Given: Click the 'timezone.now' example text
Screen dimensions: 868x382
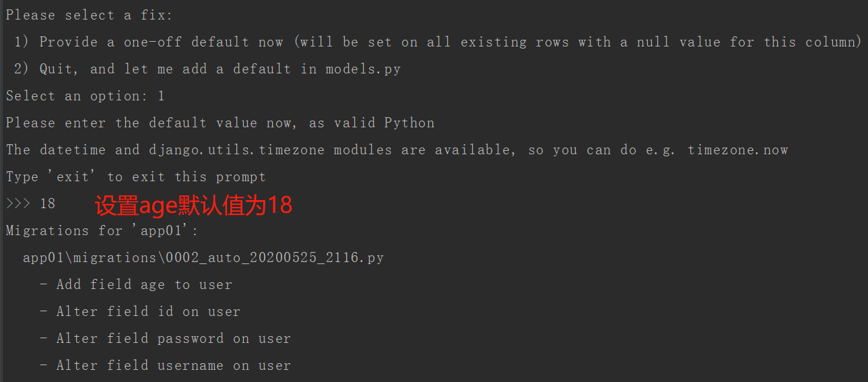Looking at the screenshot, I should coord(737,150).
